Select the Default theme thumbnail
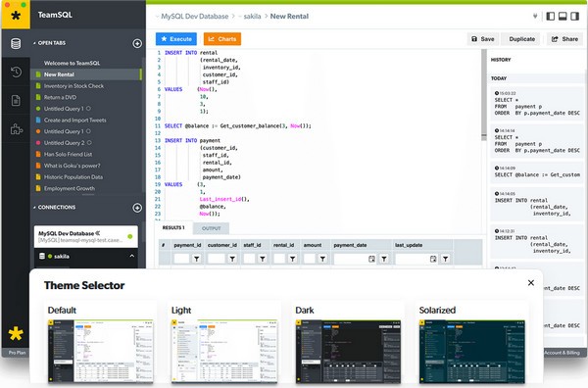The height and width of the screenshot is (388, 588). [x=101, y=351]
